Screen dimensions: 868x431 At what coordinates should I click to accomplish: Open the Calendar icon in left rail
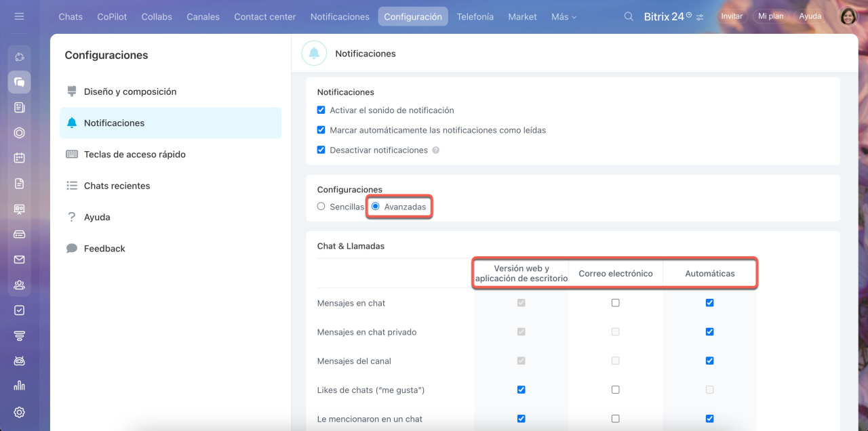tap(19, 158)
